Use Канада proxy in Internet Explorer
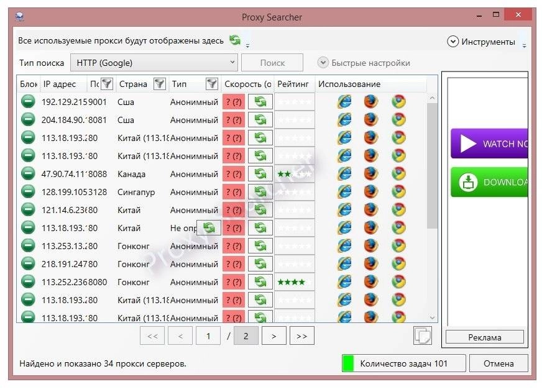The image size is (547, 392). [x=344, y=174]
